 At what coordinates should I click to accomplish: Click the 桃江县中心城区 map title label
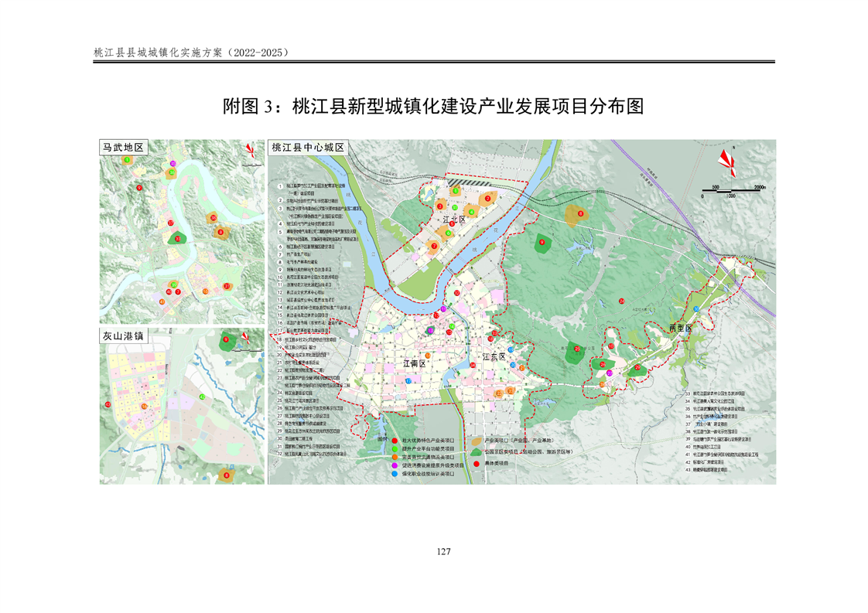click(x=309, y=148)
